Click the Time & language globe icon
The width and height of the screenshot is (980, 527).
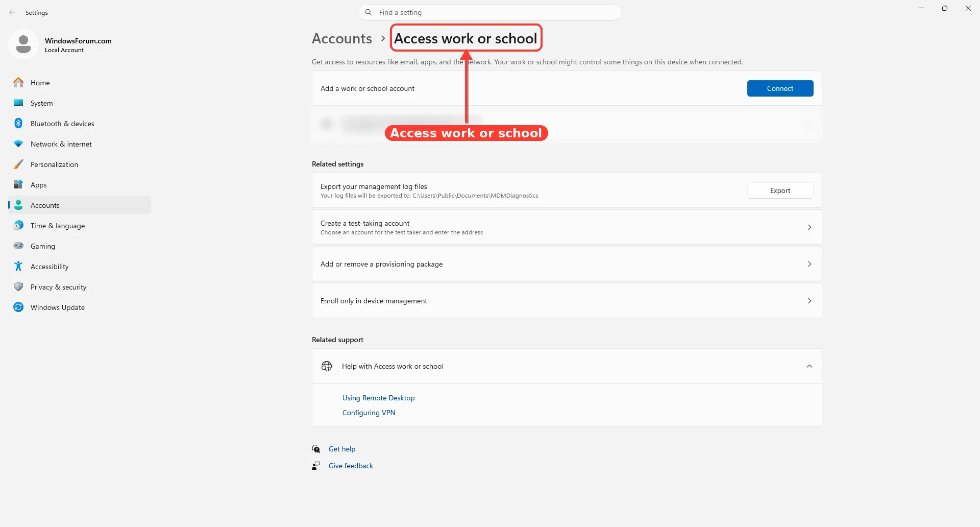coord(18,225)
